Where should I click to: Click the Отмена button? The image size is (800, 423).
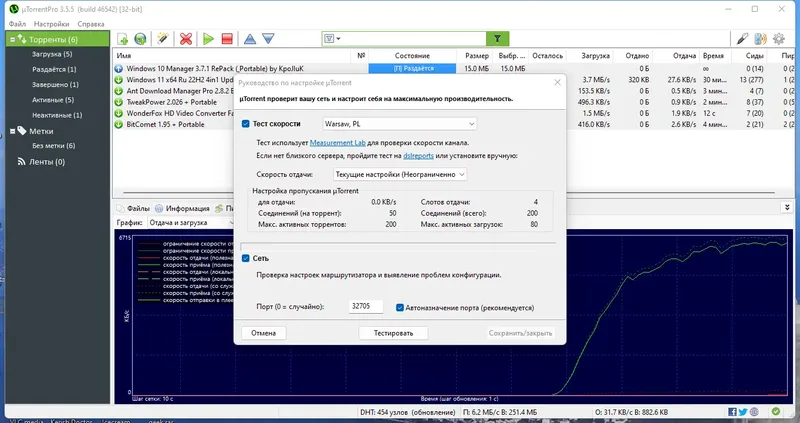(x=263, y=333)
